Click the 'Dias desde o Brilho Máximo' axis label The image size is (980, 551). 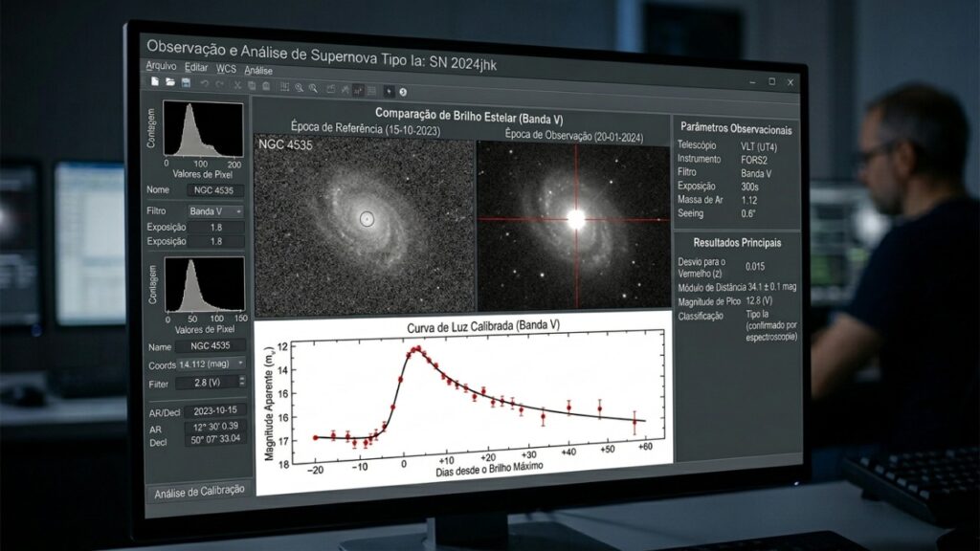(x=489, y=469)
